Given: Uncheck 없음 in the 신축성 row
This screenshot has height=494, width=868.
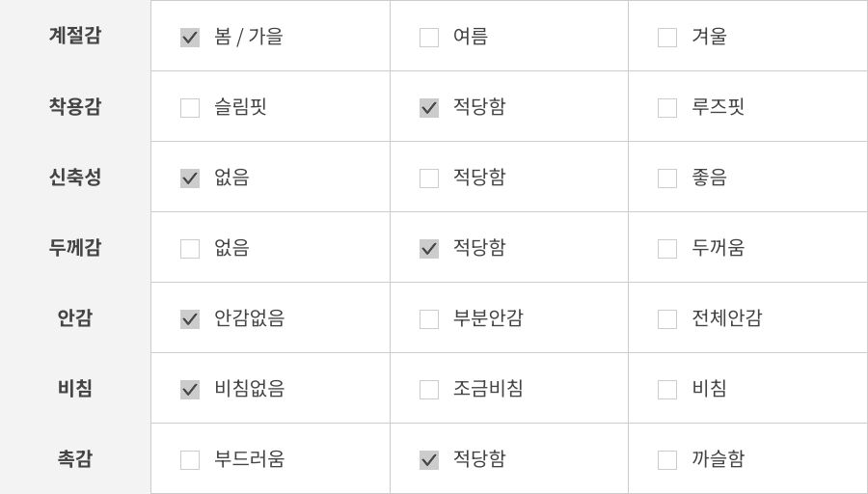Looking at the screenshot, I should pyautogui.click(x=190, y=178).
